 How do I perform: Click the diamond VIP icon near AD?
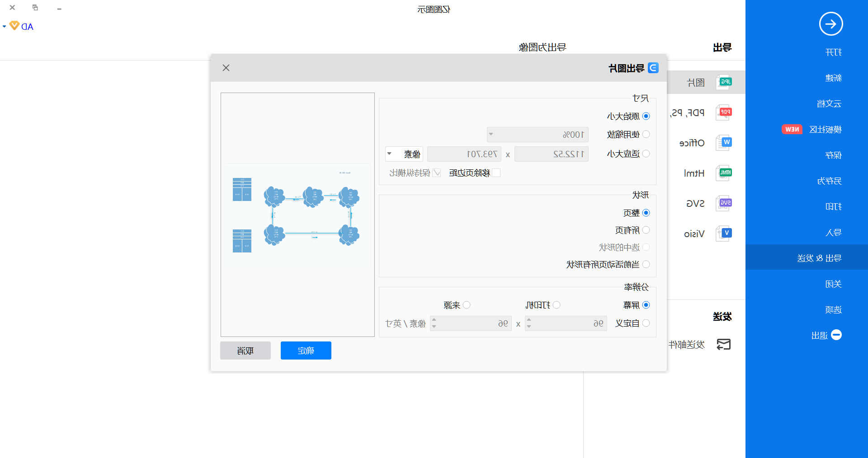pos(14,26)
